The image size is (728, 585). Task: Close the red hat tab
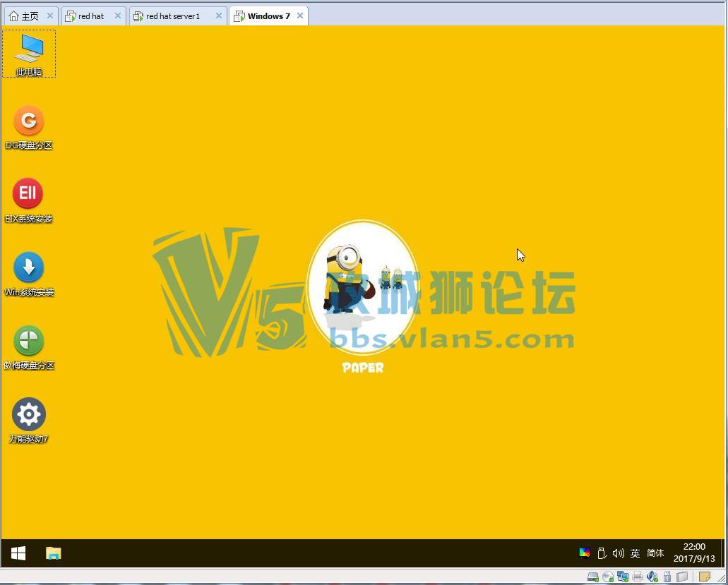click(x=118, y=16)
